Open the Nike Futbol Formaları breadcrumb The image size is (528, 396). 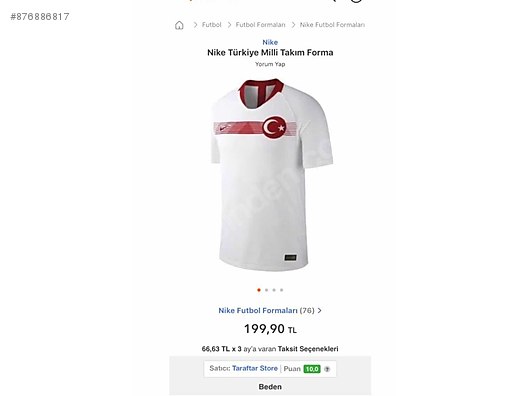coord(332,25)
